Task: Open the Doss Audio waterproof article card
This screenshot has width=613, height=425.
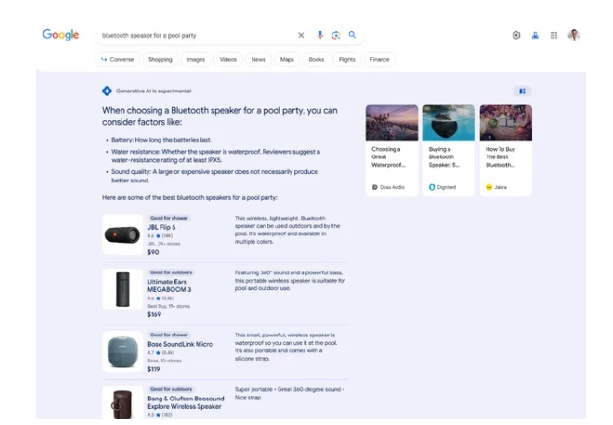Action: point(392,150)
